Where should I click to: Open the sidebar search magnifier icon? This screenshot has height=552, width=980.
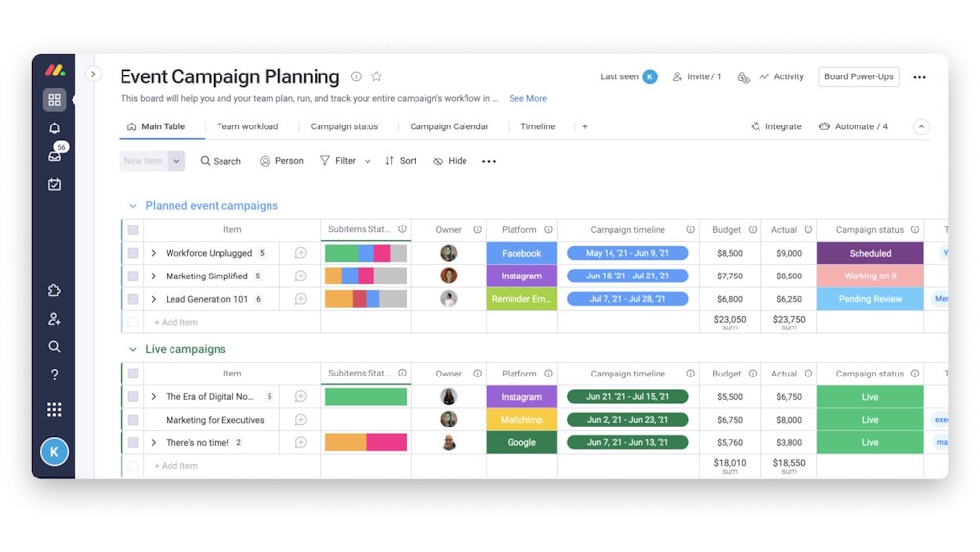tap(54, 346)
